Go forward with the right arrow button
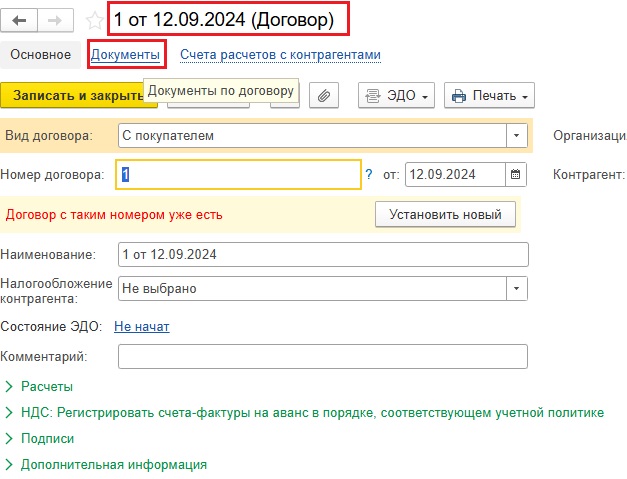Viewport: 627px width, 479px height. coord(55,20)
